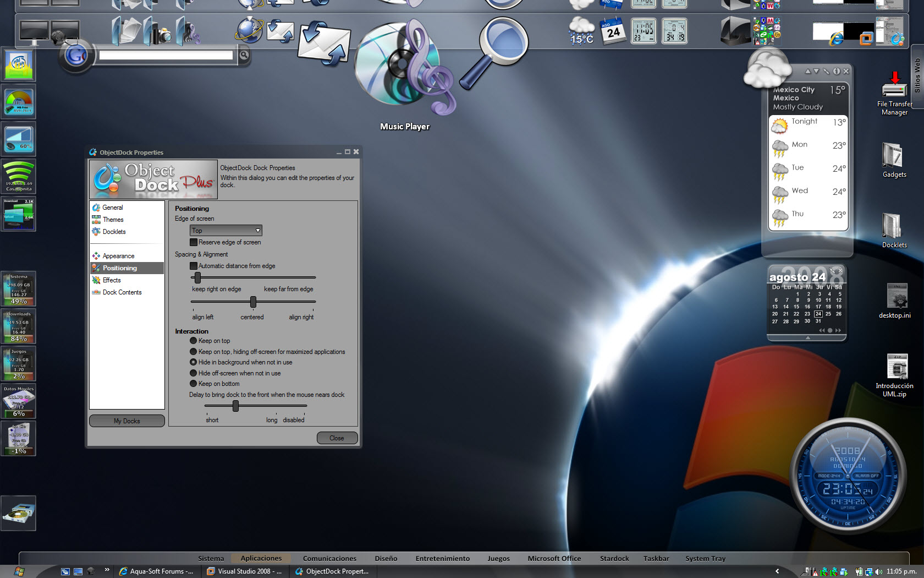The height and width of the screenshot is (578, 924).
Task: Click weather gadget downward triangle arrow
Action: pyautogui.click(x=816, y=71)
